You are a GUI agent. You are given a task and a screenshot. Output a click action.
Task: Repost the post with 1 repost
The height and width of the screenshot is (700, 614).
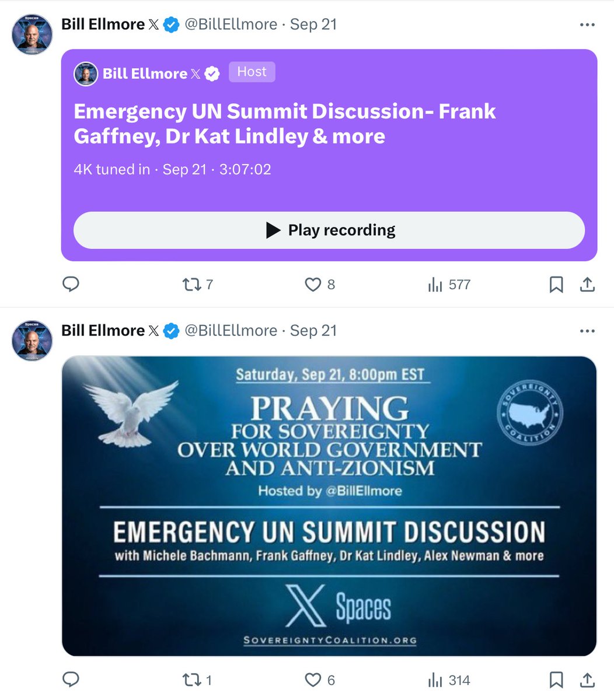point(197,680)
